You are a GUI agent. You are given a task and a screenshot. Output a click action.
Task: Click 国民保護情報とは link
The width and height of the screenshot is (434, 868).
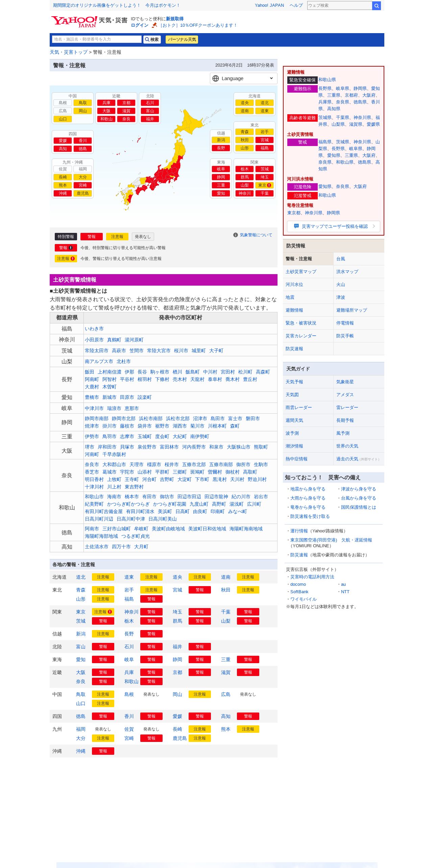tap(358, 507)
